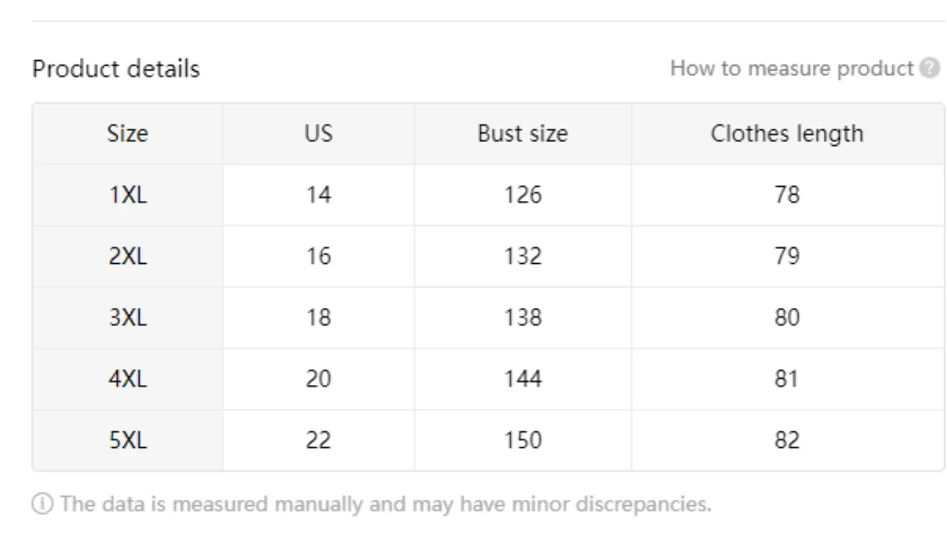Select the 5XL size cell

tap(127, 440)
